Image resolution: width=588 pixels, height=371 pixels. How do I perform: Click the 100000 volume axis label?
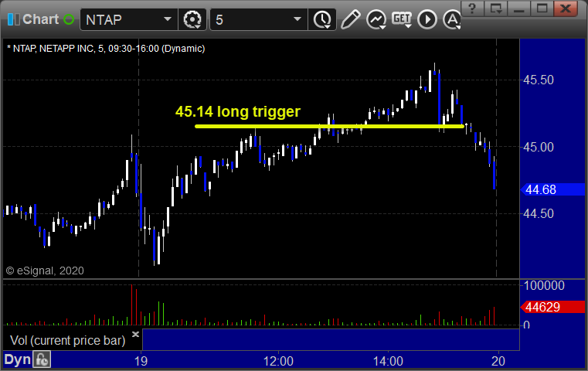click(544, 285)
